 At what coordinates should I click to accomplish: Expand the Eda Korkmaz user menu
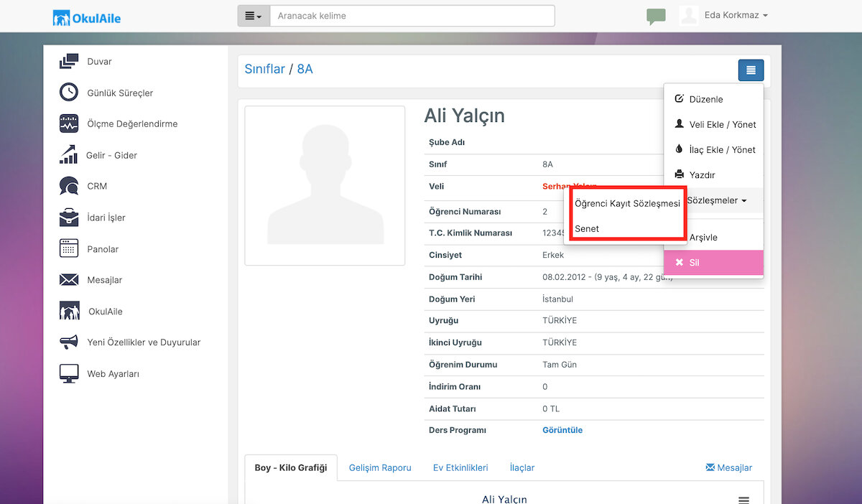736,15
